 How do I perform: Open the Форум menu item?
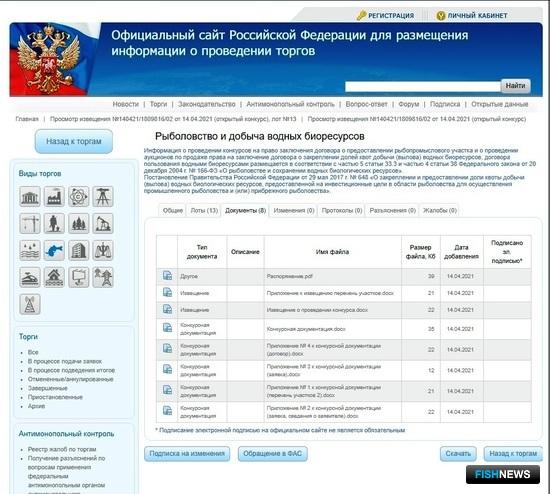click(409, 104)
